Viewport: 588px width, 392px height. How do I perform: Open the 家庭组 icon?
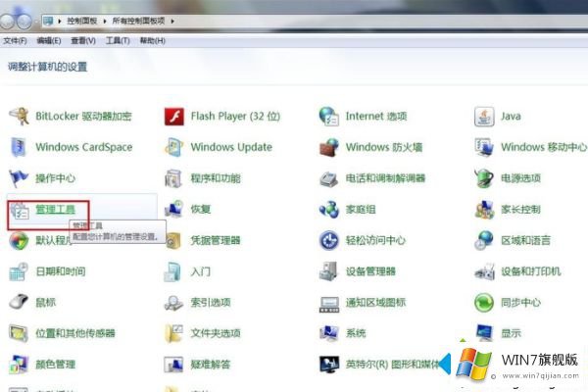(329, 210)
